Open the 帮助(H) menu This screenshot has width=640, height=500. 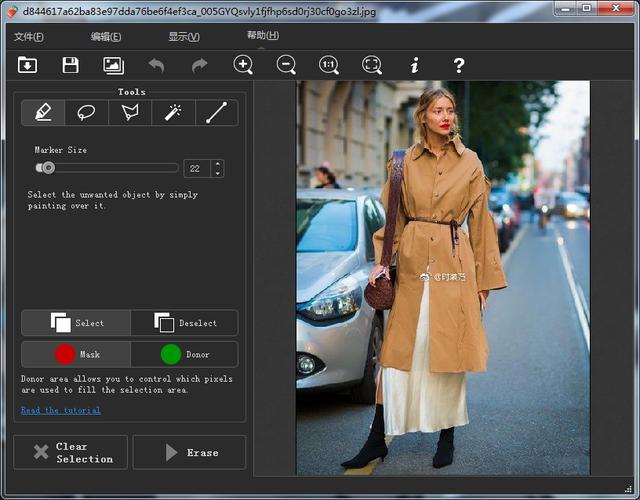coord(263,36)
